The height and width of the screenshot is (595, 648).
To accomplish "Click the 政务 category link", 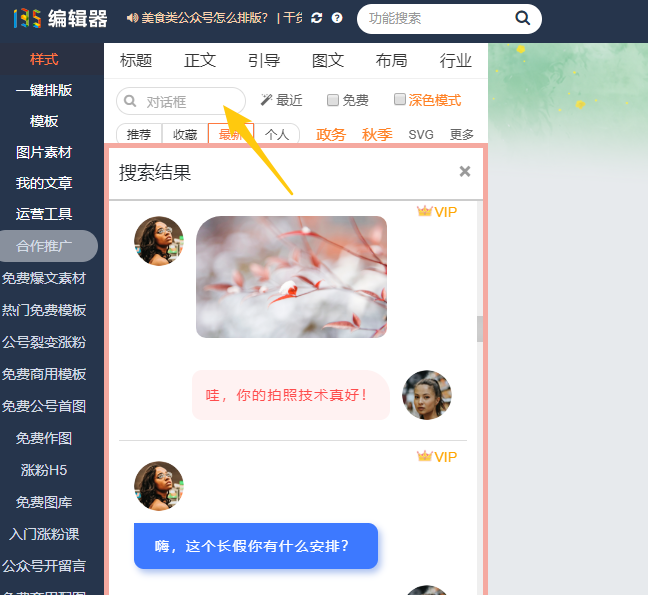I will click(331, 134).
